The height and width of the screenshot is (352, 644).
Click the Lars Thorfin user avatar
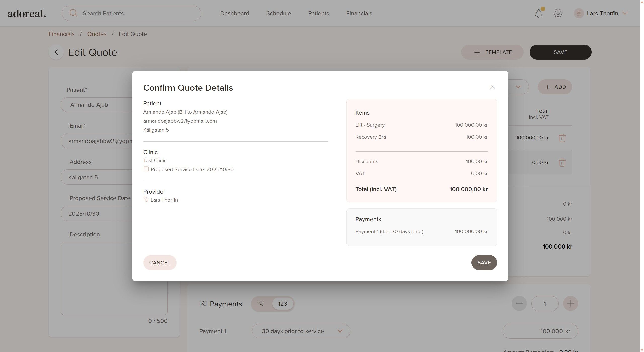pyautogui.click(x=578, y=13)
